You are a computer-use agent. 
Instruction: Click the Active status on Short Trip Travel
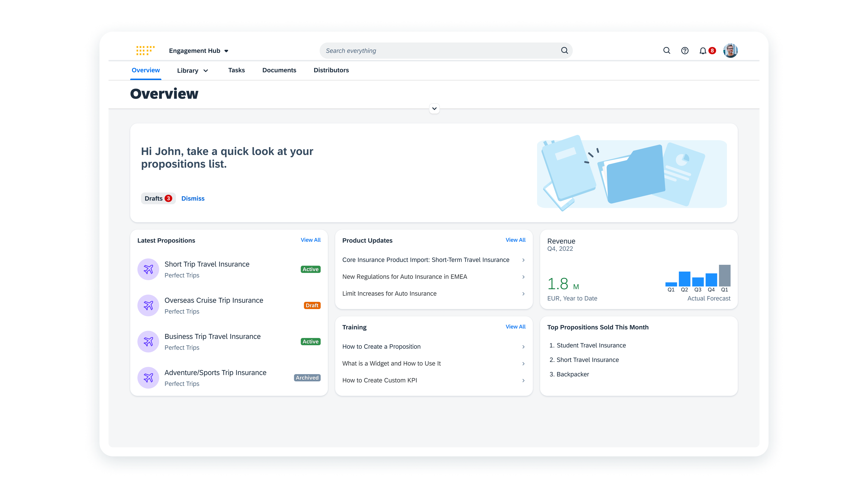310,270
